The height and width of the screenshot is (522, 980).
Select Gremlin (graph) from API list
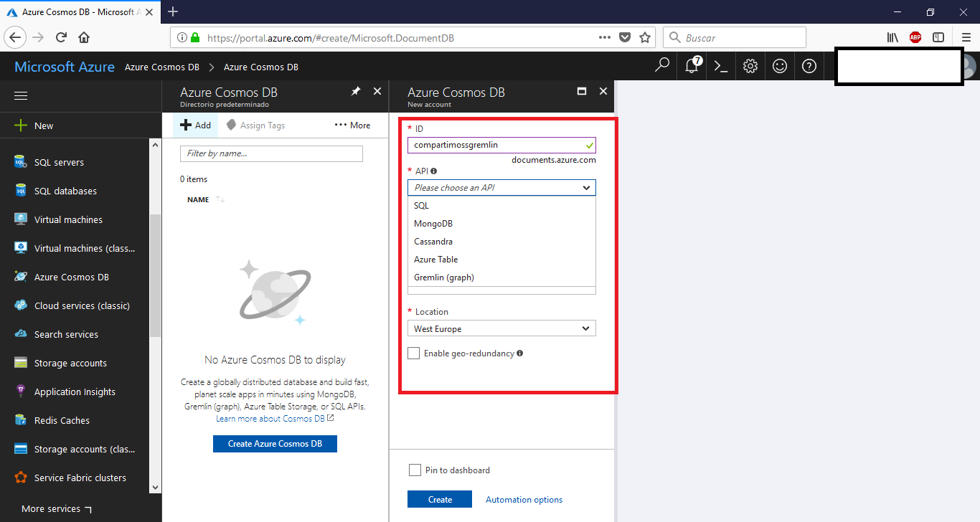point(444,277)
